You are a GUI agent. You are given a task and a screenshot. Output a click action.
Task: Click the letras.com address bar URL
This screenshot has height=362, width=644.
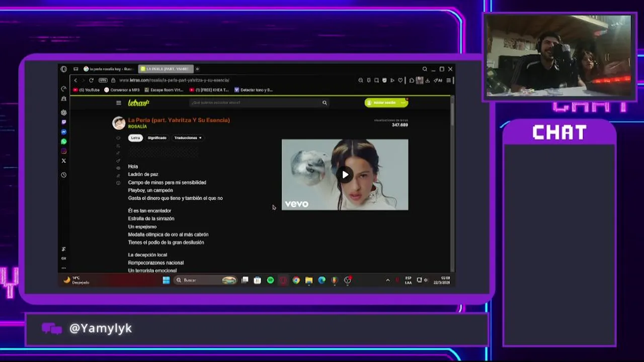174,80
